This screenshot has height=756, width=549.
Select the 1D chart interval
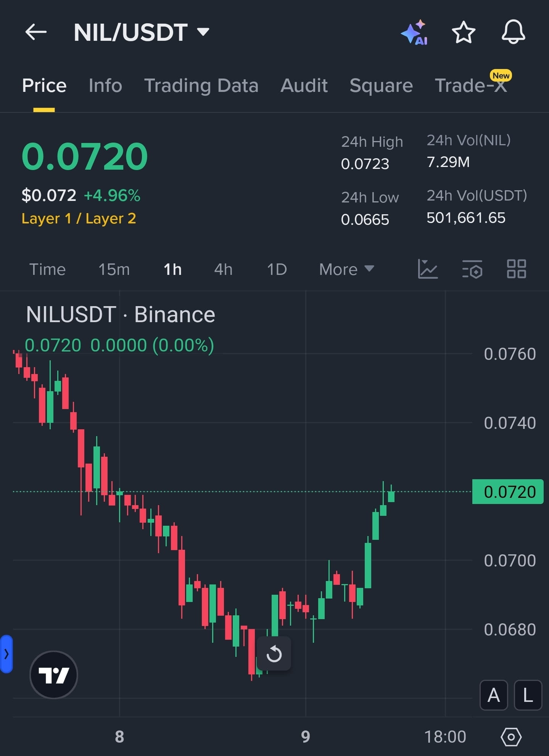point(277,270)
